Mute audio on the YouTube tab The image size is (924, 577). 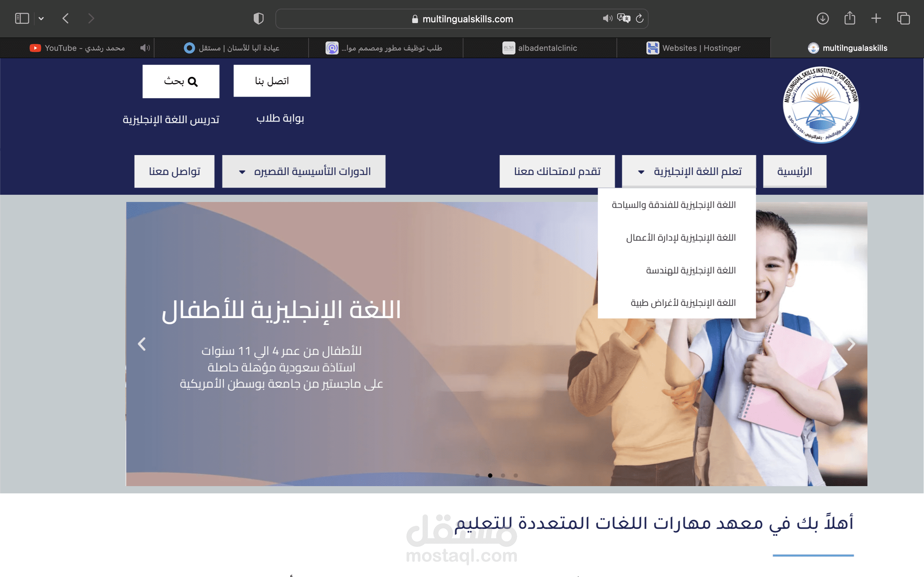click(145, 48)
